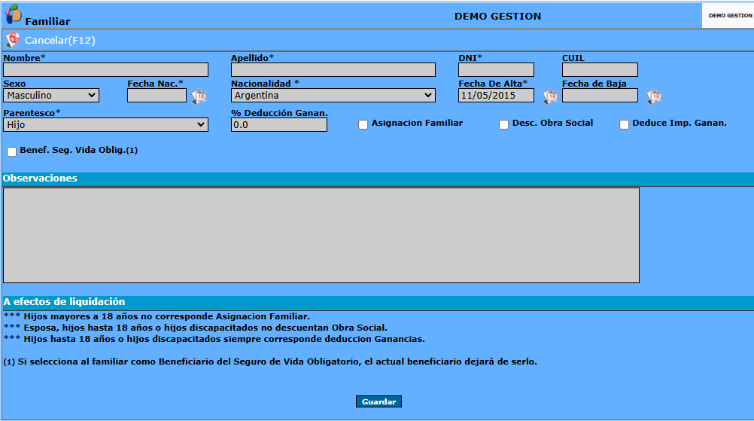Tick Benef. Seg. Vida Oblig. checkbox
This screenshot has width=754, height=421.
(x=12, y=152)
